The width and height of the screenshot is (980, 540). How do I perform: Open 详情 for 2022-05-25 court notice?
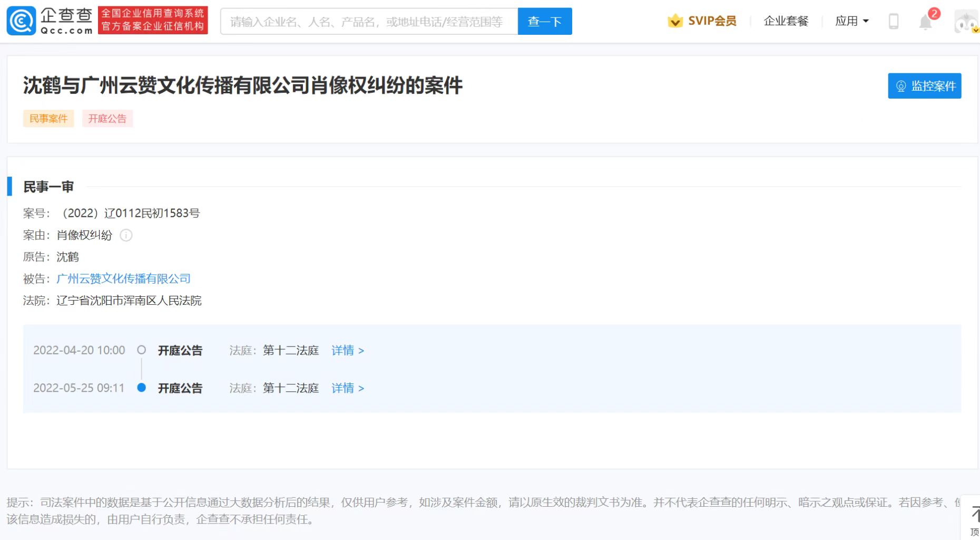(347, 388)
